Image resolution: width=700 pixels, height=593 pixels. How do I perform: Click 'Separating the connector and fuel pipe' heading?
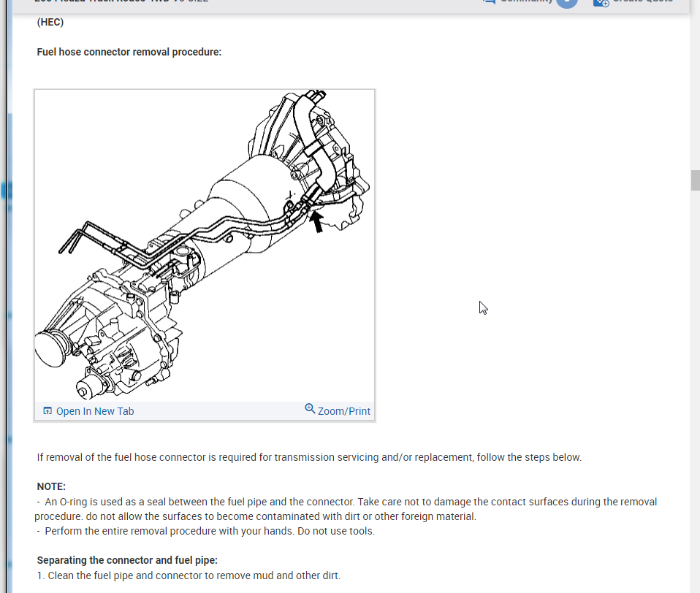tap(127, 560)
